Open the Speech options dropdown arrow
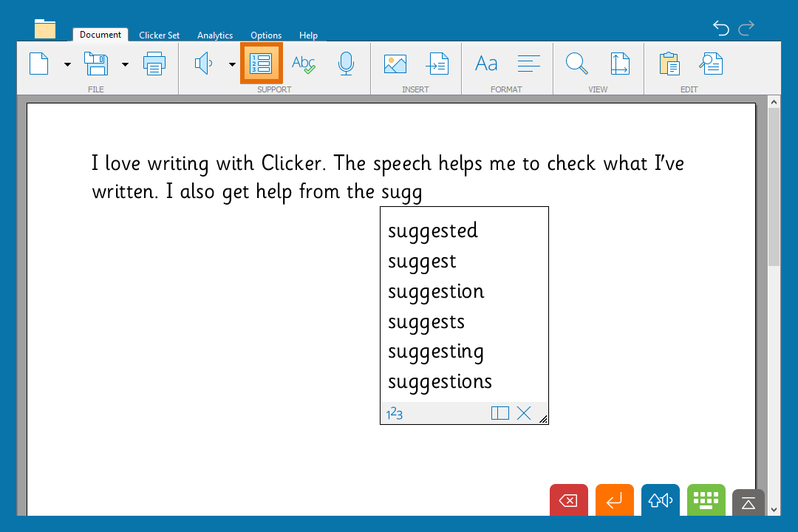Screen dimensions: 798x532 [x=232, y=64]
